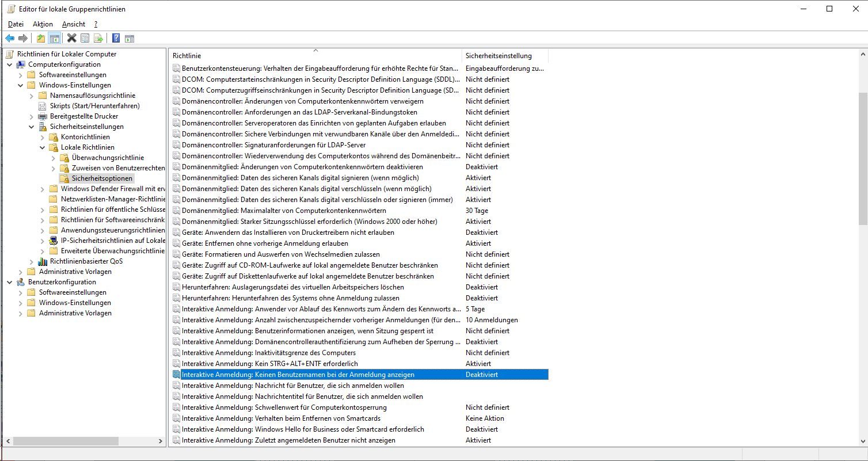
Task: Sort by the Sicherheitseinstellung column header
Action: tap(505, 56)
